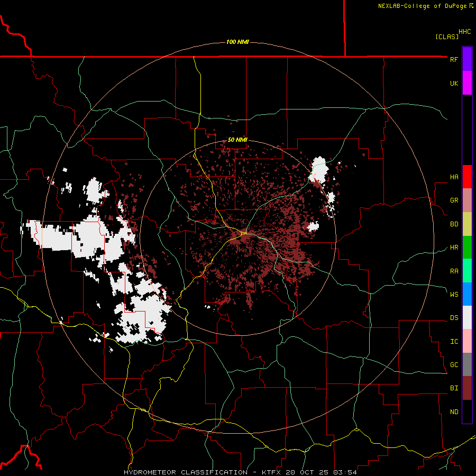Screen dimensions: 476x476
Task: Click the radar site at the ring center
Action: tap(239, 237)
